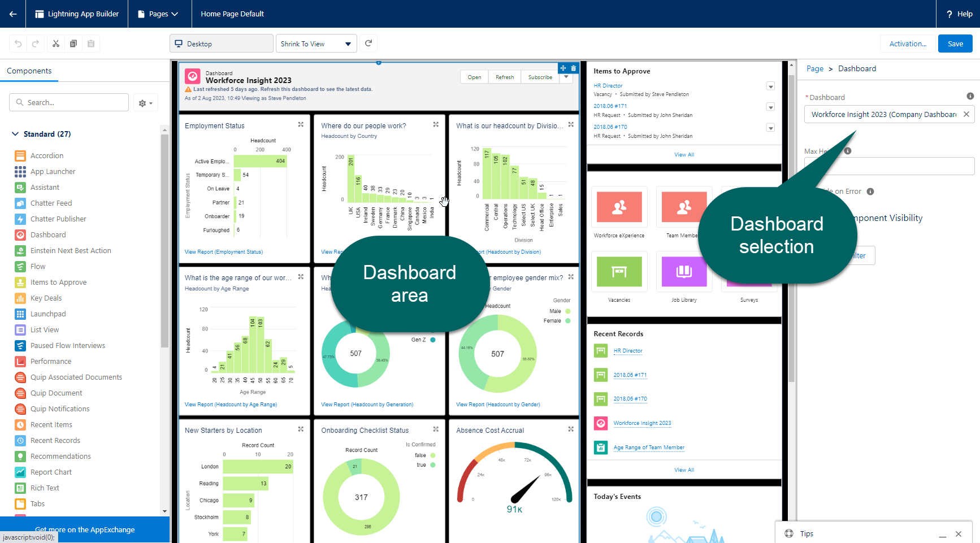
Task: Select the Components tab
Action: [x=29, y=71]
